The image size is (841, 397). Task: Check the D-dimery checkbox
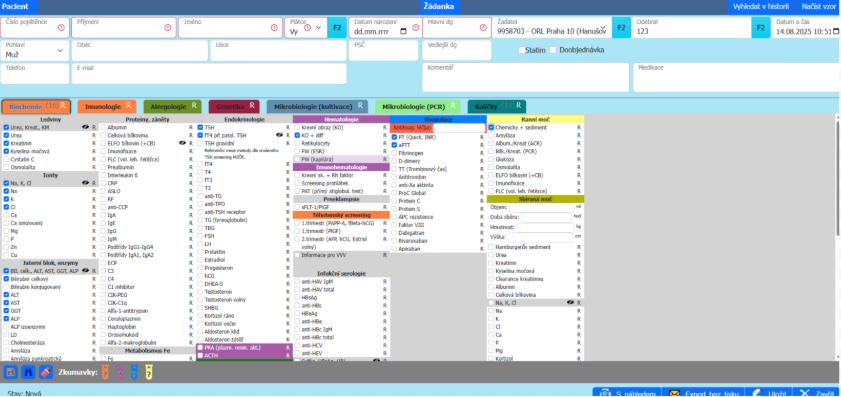click(x=394, y=161)
